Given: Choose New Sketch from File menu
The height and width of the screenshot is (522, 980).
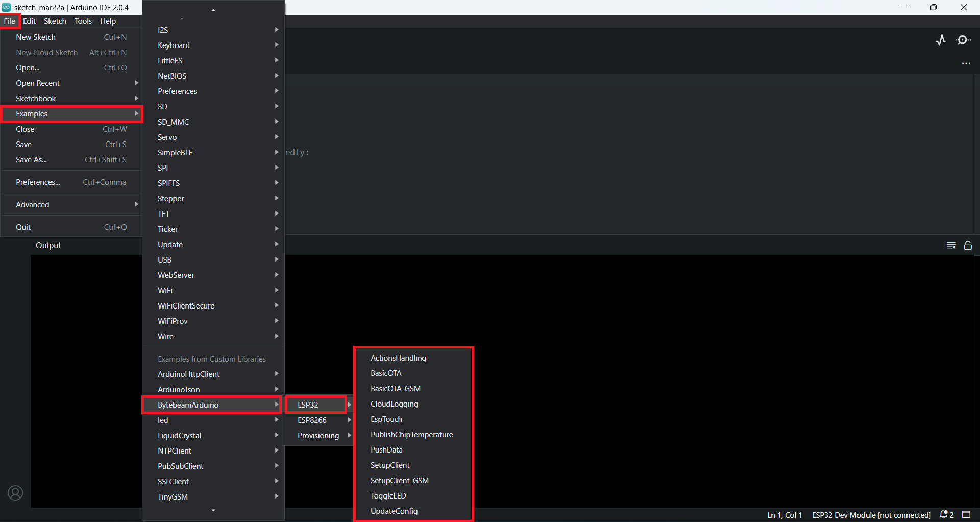Looking at the screenshot, I should pos(71,37).
